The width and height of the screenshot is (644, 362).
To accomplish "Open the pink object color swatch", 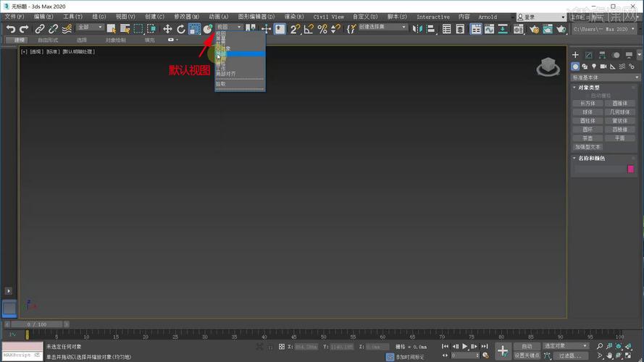I will (x=631, y=169).
